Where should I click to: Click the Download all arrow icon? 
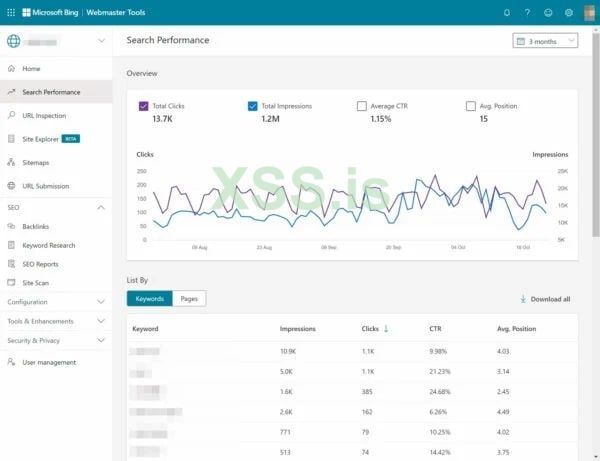pyautogui.click(x=523, y=299)
